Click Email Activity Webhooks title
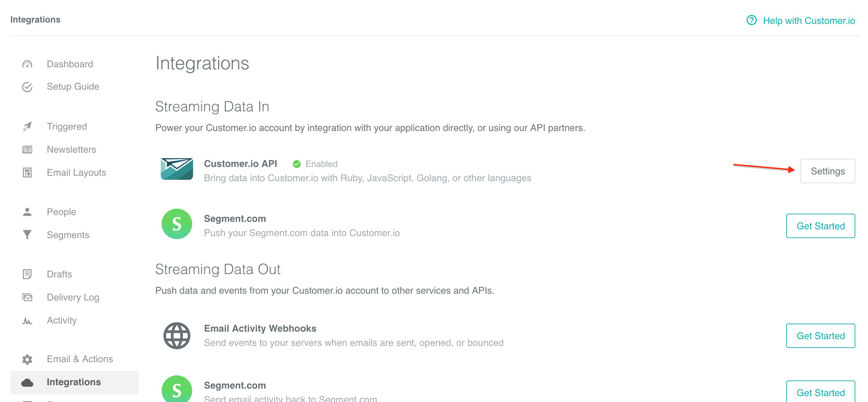This screenshot has width=868, height=402. pyautogui.click(x=260, y=328)
